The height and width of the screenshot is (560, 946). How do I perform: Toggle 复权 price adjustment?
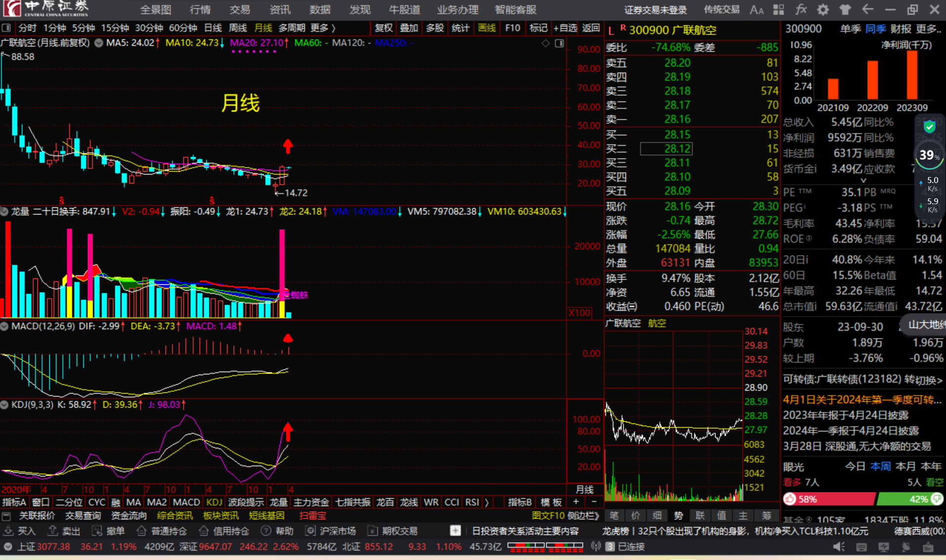coord(384,28)
